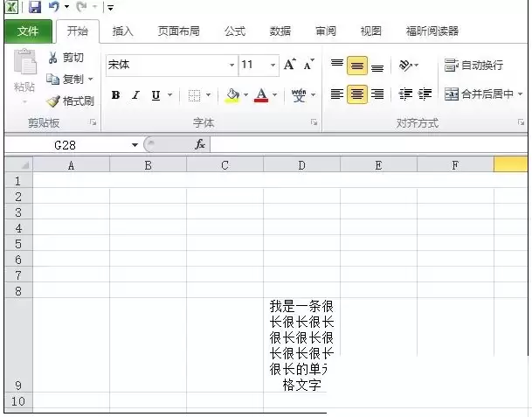This screenshot has height=417, width=532.
Task: Select column D header
Action: tap(301, 165)
